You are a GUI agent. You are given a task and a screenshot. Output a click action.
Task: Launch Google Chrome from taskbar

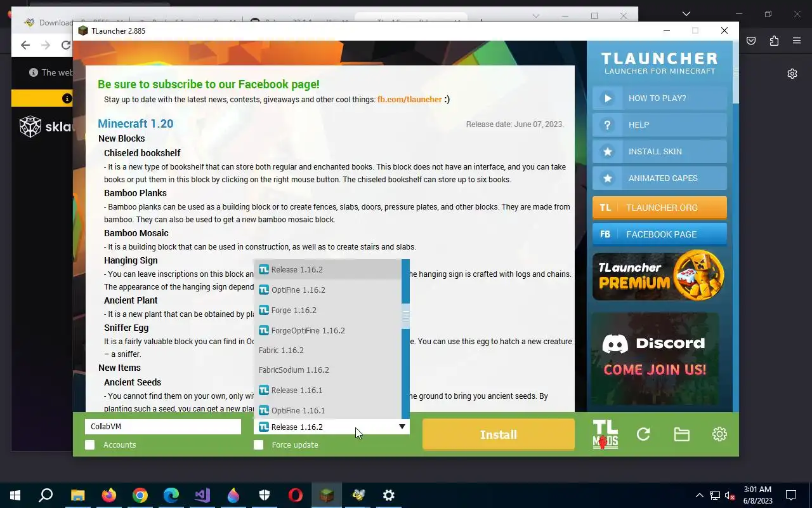click(140, 495)
